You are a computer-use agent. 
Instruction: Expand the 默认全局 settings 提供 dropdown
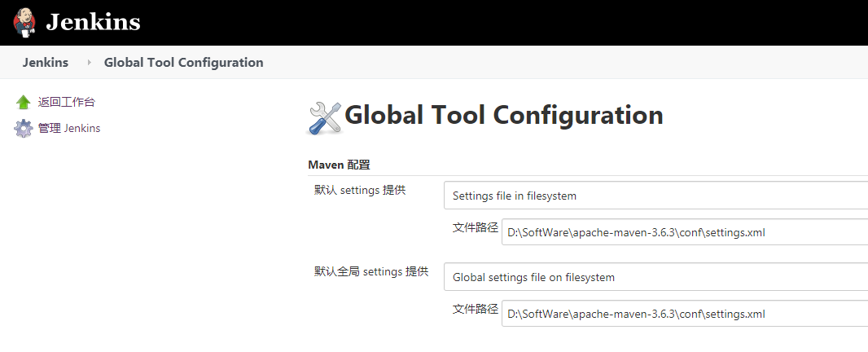pyautogui.click(x=655, y=277)
